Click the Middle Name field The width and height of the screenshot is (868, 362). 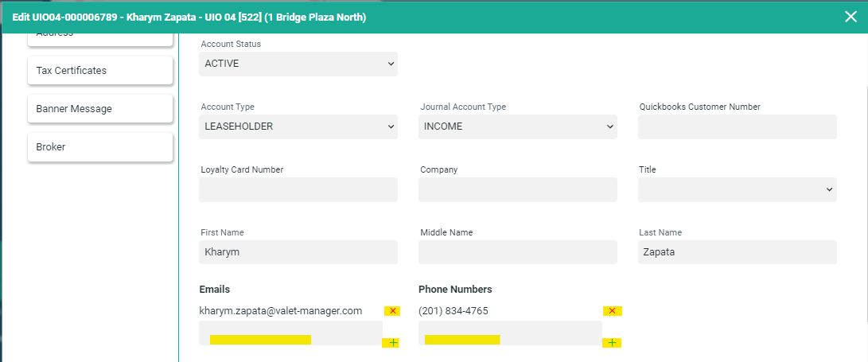point(517,252)
